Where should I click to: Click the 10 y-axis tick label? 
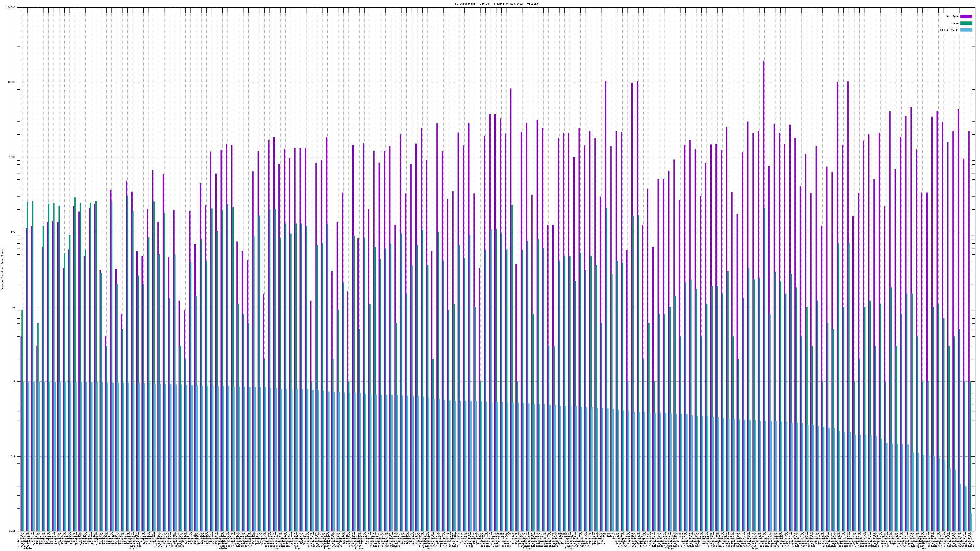[x=14, y=307]
